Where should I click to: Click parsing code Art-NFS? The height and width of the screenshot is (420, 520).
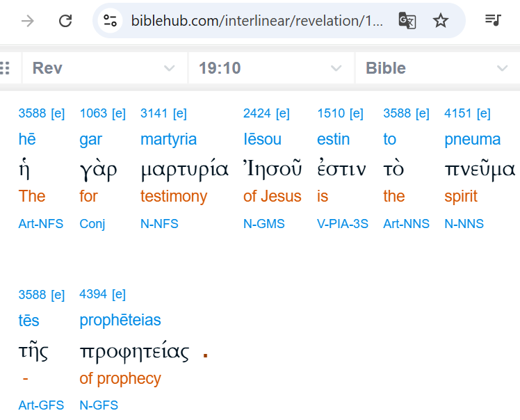click(x=41, y=224)
